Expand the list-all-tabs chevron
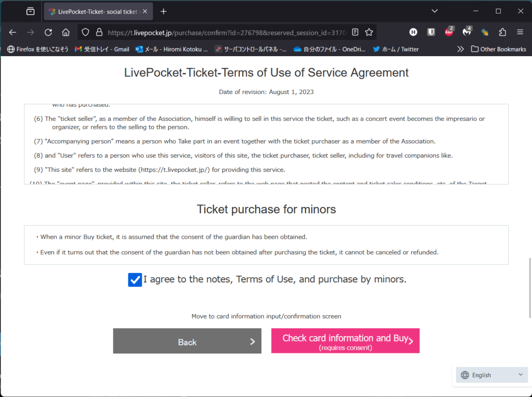 (x=434, y=11)
